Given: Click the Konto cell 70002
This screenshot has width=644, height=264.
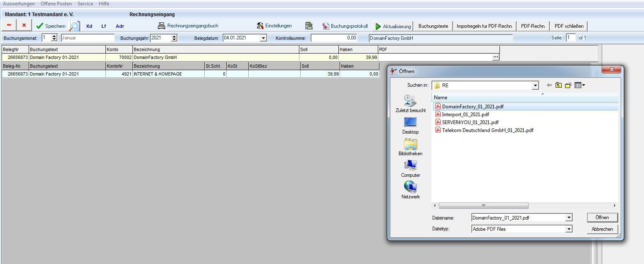Looking at the screenshot, I should (119, 57).
